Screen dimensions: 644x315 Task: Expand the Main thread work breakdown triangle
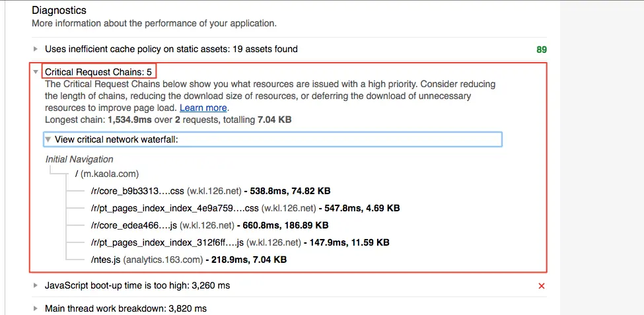[36, 308]
